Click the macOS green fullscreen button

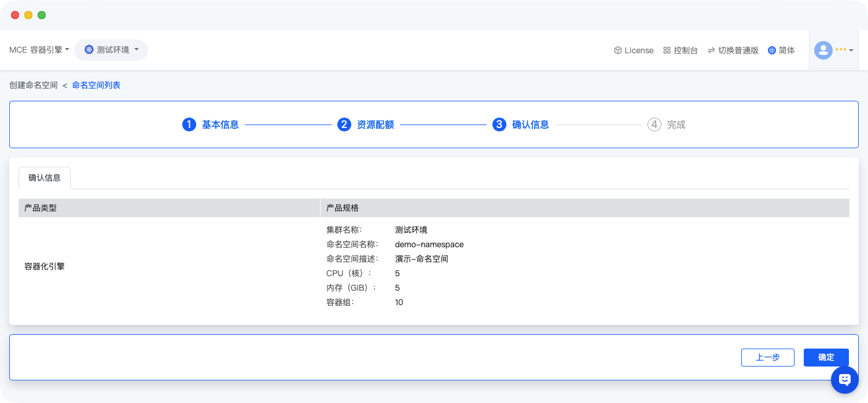pyautogui.click(x=42, y=15)
